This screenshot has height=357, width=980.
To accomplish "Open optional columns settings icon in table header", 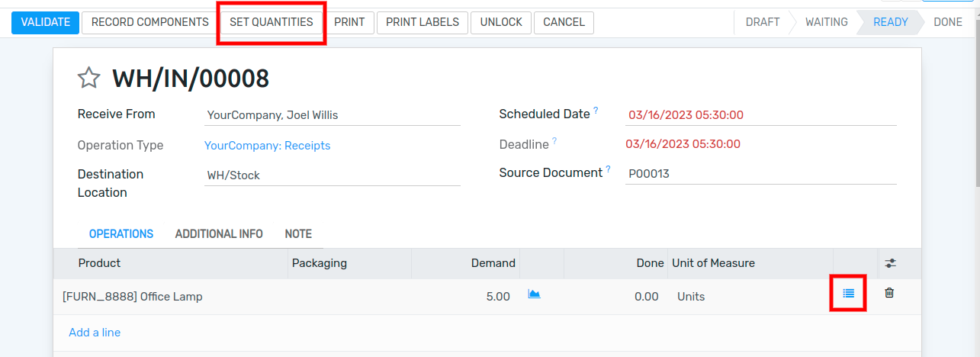I will point(890,263).
